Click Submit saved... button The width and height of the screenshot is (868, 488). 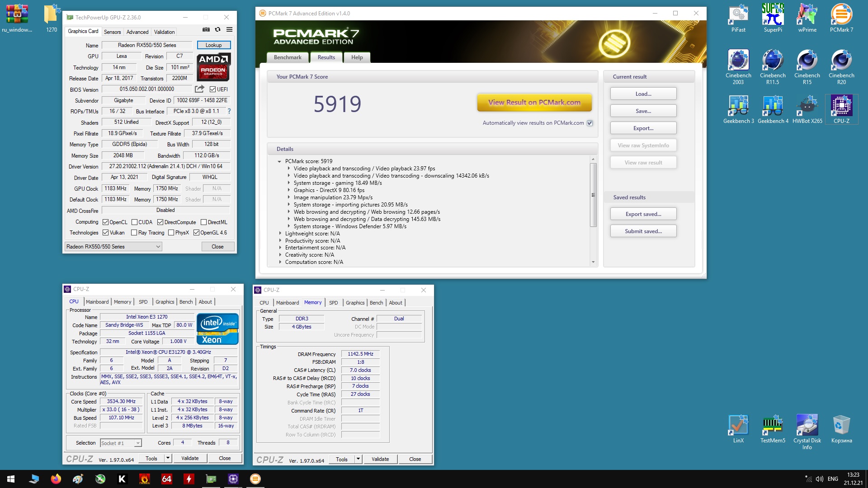643,231
